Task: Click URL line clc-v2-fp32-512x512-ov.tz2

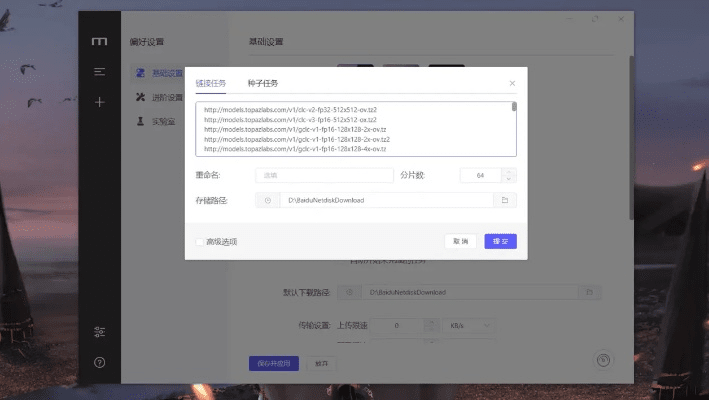Action: pyautogui.click(x=290, y=110)
